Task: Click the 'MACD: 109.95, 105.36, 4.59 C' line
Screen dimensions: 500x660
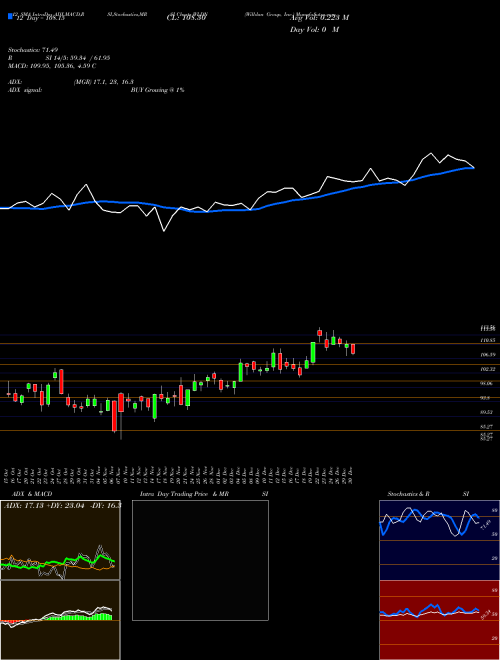Action: [x=52, y=66]
